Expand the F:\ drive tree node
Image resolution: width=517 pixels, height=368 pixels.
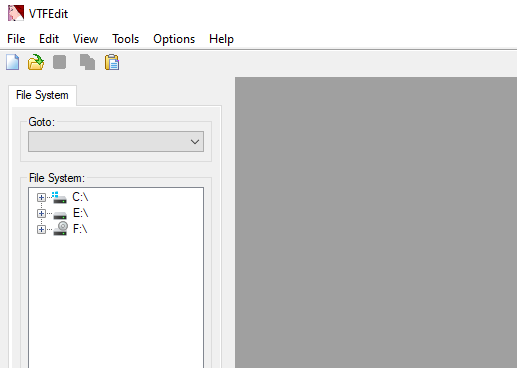[41, 229]
